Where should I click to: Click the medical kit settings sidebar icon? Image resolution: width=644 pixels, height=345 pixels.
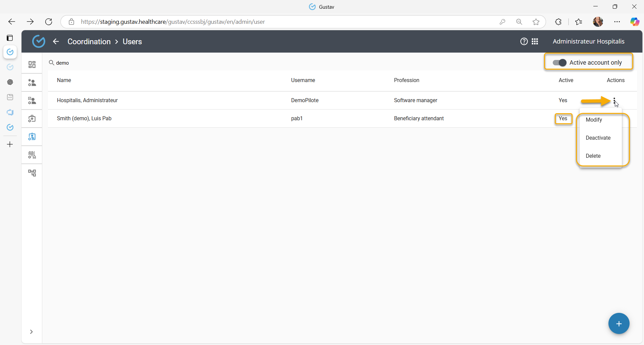(32, 119)
